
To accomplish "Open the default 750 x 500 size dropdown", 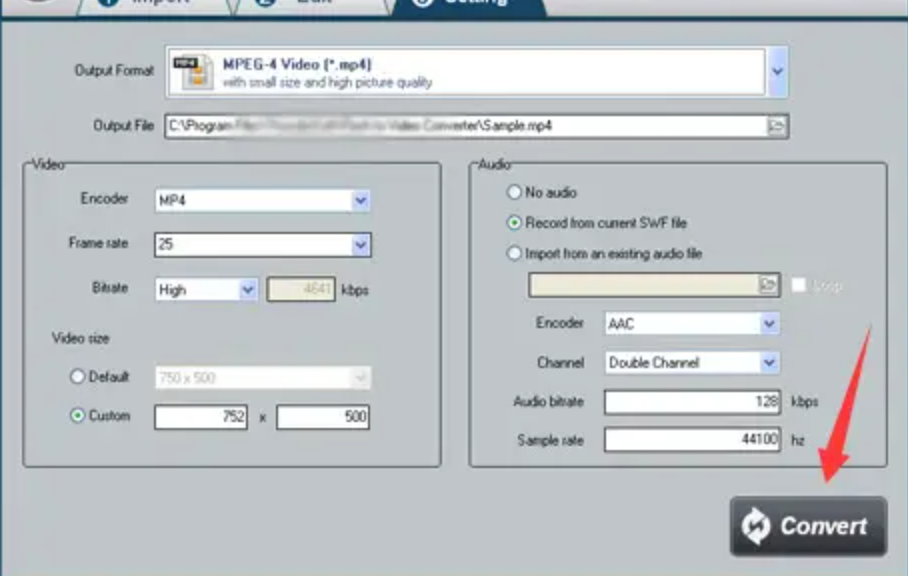I will pos(360,378).
